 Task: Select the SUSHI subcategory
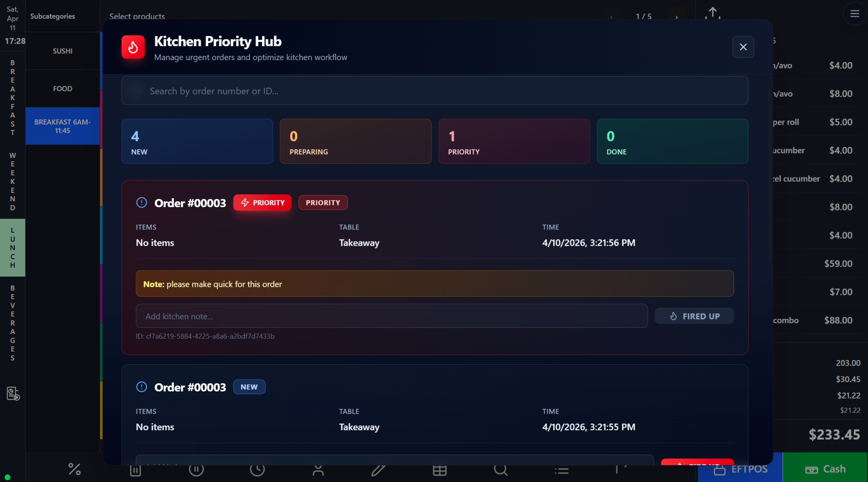point(63,51)
